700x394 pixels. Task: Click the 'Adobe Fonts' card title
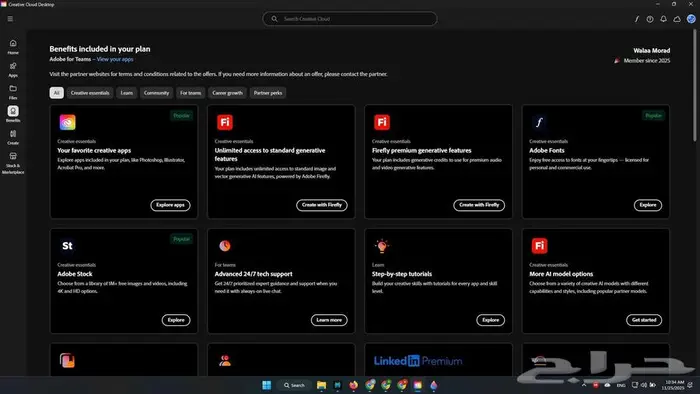tap(547, 150)
